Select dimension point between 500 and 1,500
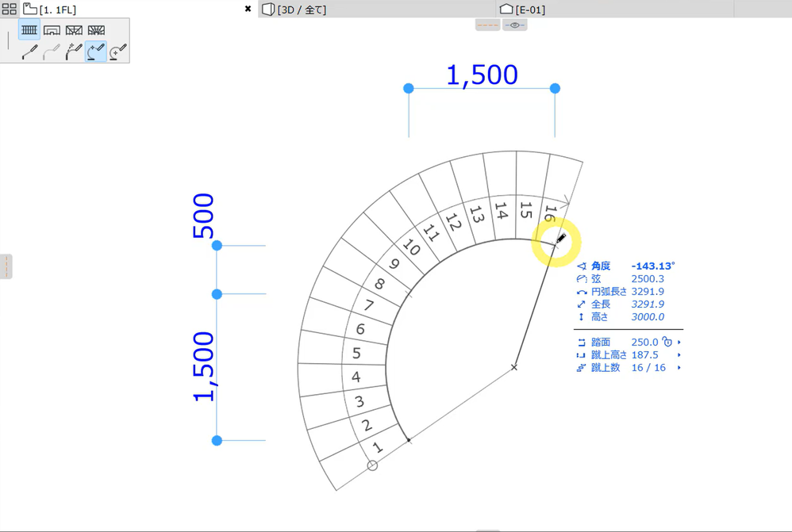This screenshot has height=532, width=792. tap(217, 294)
